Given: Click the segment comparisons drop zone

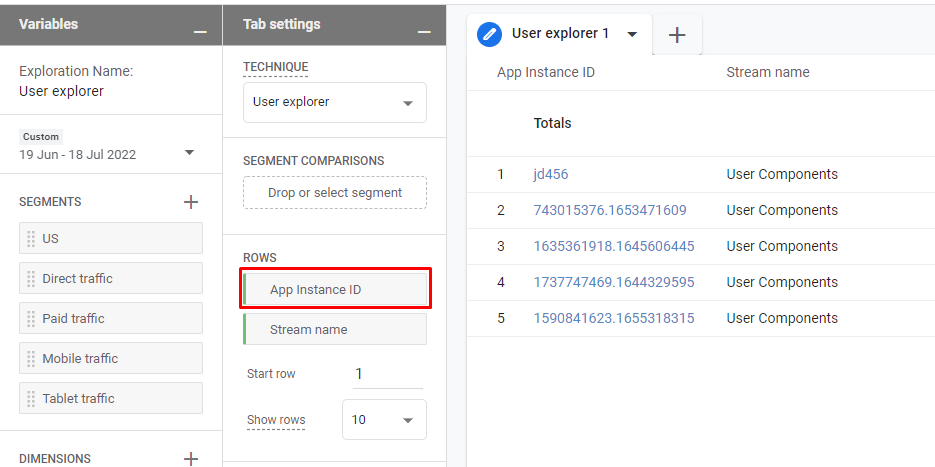Looking at the screenshot, I should pyautogui.click(x=334, y=193).
